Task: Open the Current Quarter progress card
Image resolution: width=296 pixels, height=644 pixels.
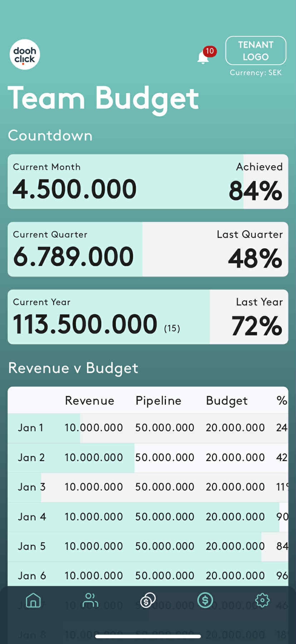Action: coord(148,249)
